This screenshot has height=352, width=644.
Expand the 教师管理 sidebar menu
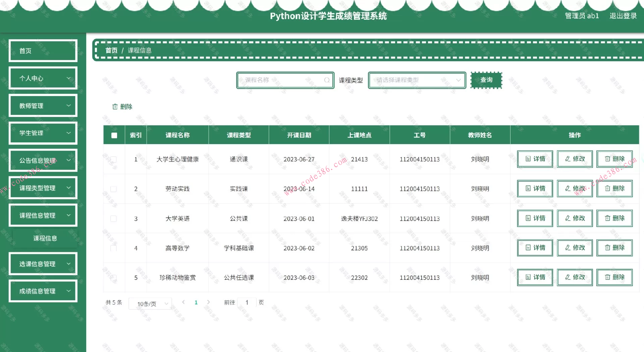43,105
